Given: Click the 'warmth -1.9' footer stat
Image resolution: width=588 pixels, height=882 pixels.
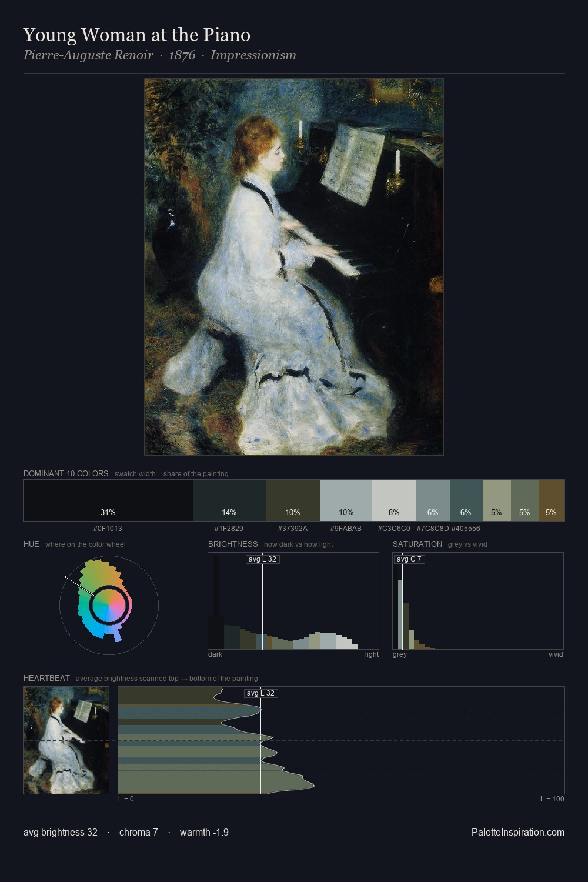Looking at the screenshot, I should click(204, 833).
